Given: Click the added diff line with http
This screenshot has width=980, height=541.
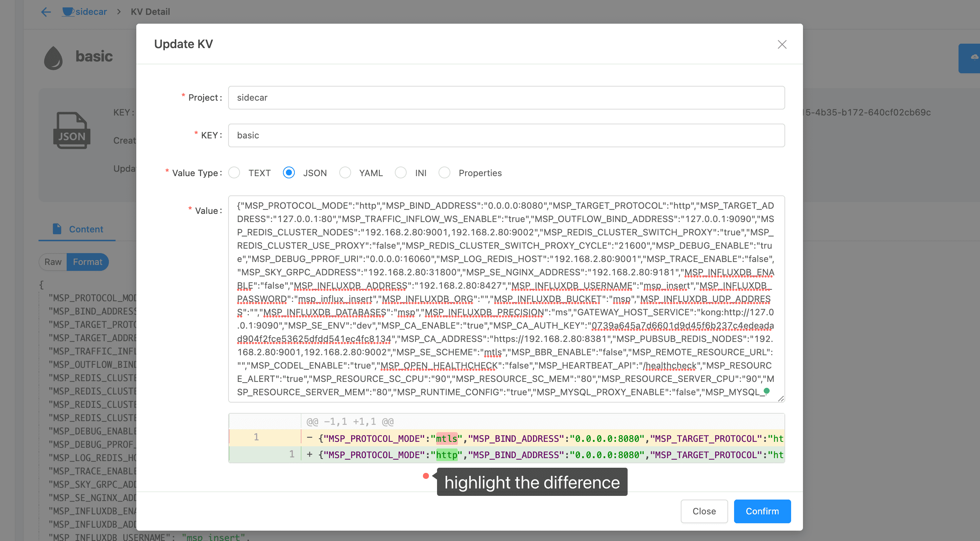Looking at the screenshot, I should tap(506, 455).
